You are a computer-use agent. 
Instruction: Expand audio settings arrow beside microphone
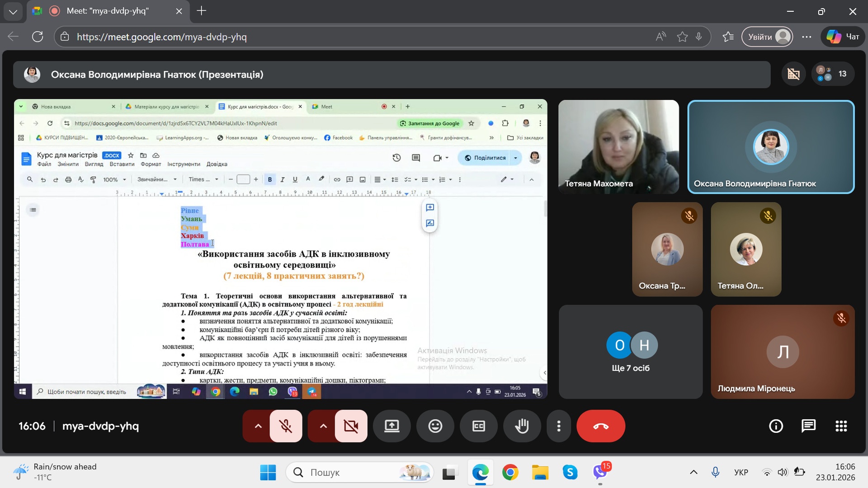point(258,426)
